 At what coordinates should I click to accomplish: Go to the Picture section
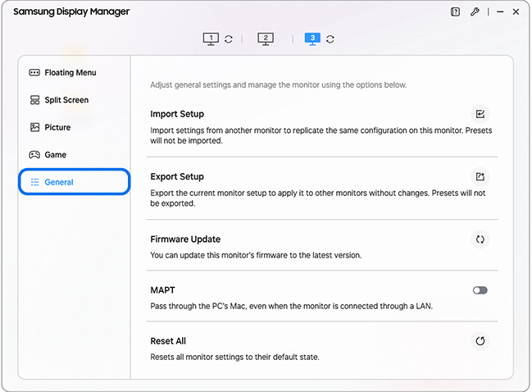point(57,127)
